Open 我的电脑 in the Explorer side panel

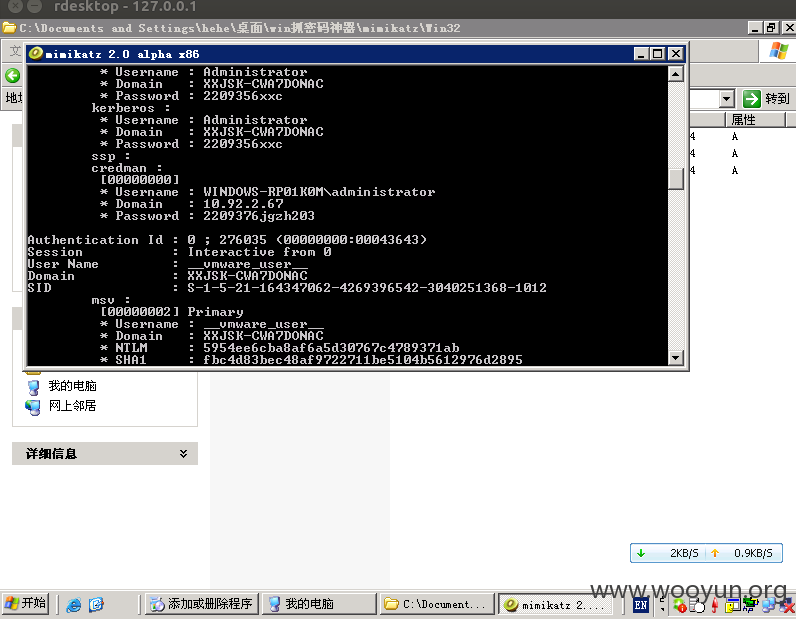[73, 386]
